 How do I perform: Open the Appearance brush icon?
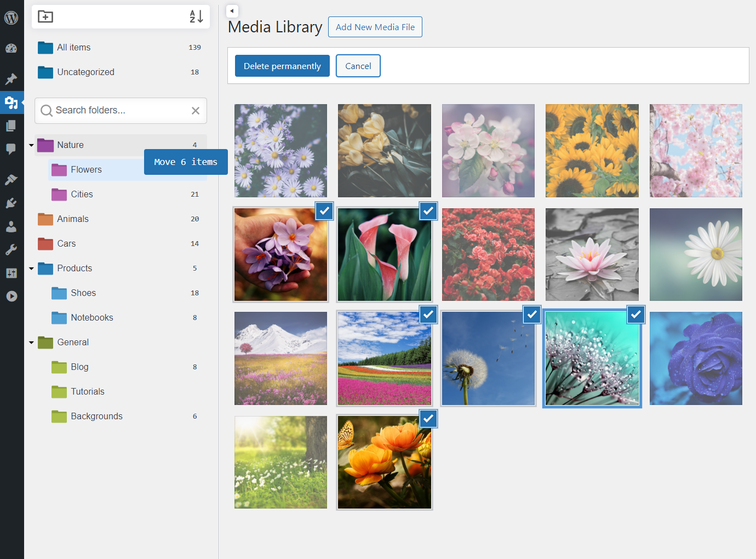pyautogui.click(x=11, y=180)
